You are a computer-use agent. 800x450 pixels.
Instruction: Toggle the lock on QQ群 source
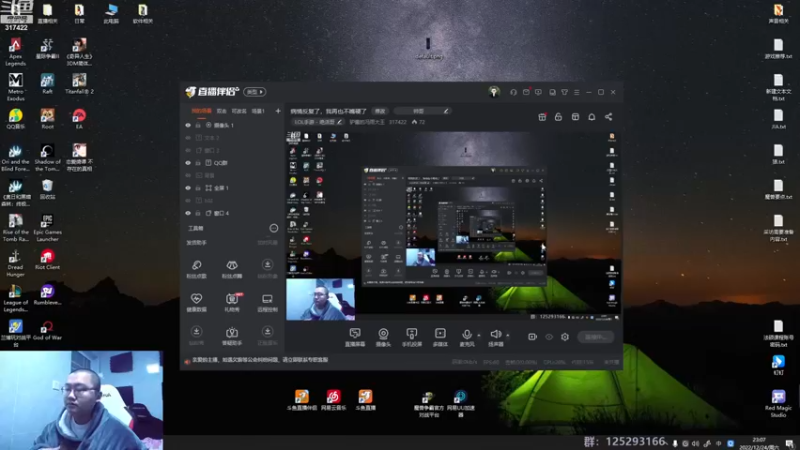(x=198, y=163)
